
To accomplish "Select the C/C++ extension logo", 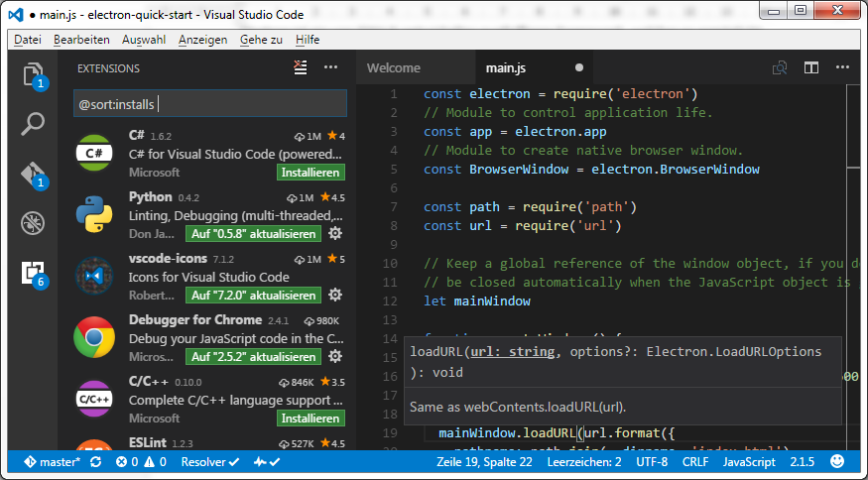I will point(94,399).
